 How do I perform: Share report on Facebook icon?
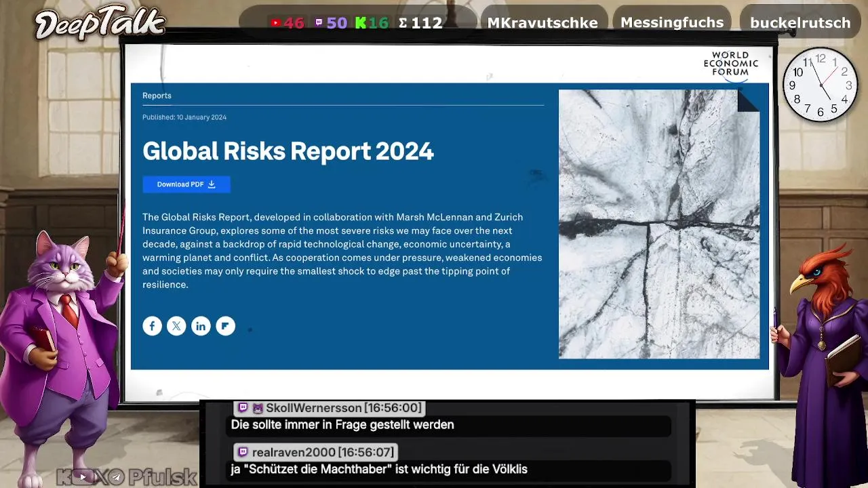point(152,326)
